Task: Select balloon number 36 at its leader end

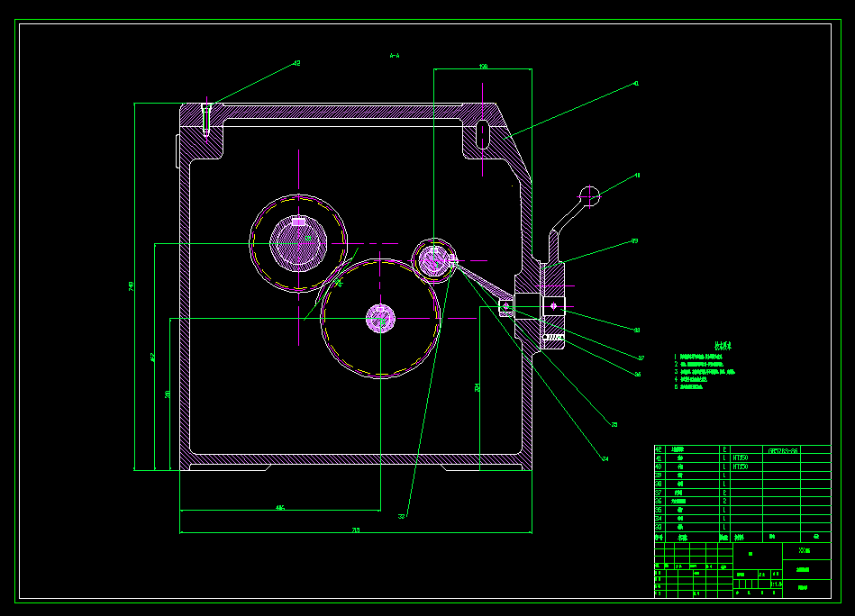Action: (x=638, y=375)
